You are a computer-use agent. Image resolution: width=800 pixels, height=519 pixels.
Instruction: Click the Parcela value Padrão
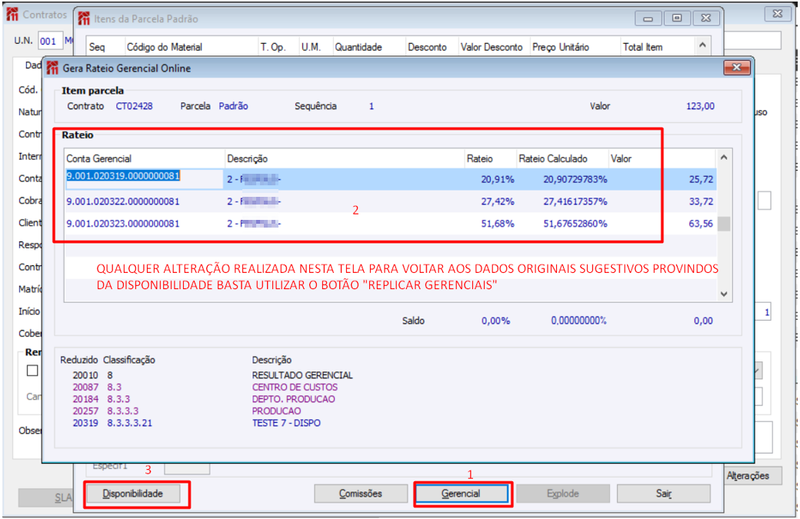(233, 106)
